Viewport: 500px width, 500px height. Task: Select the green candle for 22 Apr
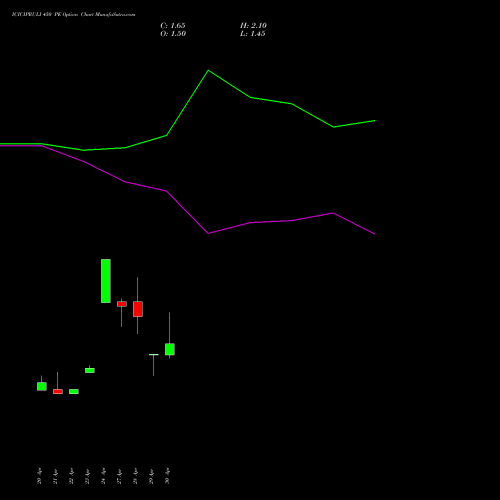(74, 391)
